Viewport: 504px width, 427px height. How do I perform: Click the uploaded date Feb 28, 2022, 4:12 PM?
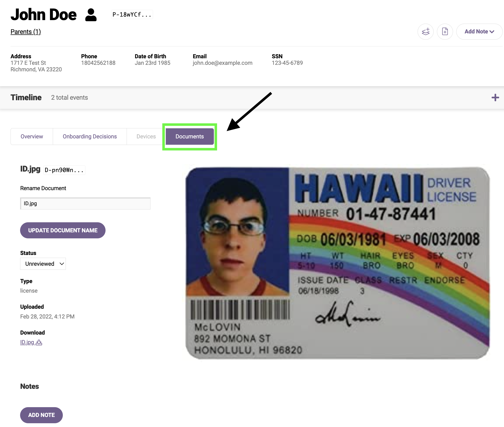[x=47, y=316]
